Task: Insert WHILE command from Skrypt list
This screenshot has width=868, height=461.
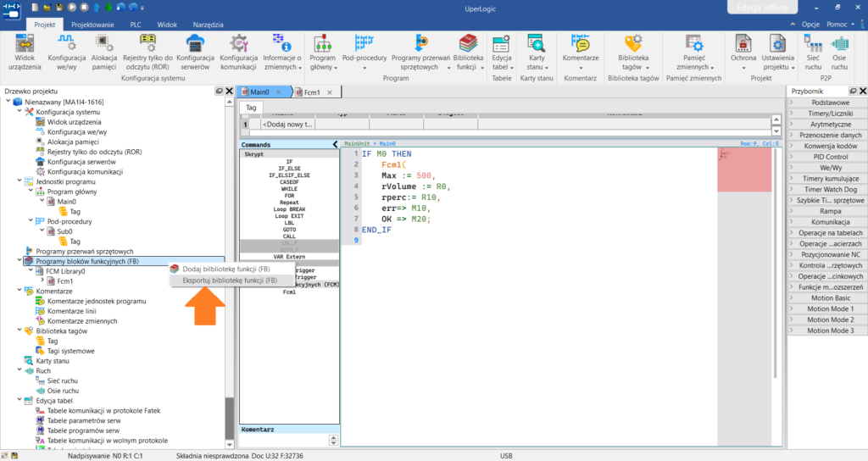Action: [x=289, y=189]
